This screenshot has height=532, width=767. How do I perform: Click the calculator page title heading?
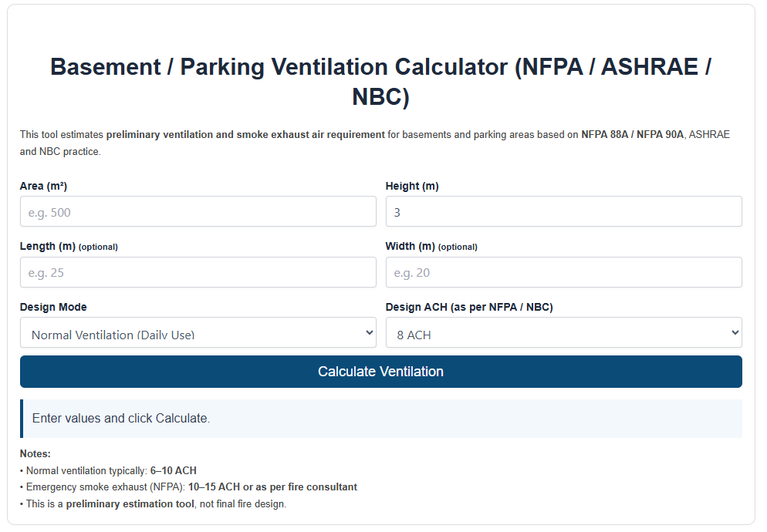[381, 82]
